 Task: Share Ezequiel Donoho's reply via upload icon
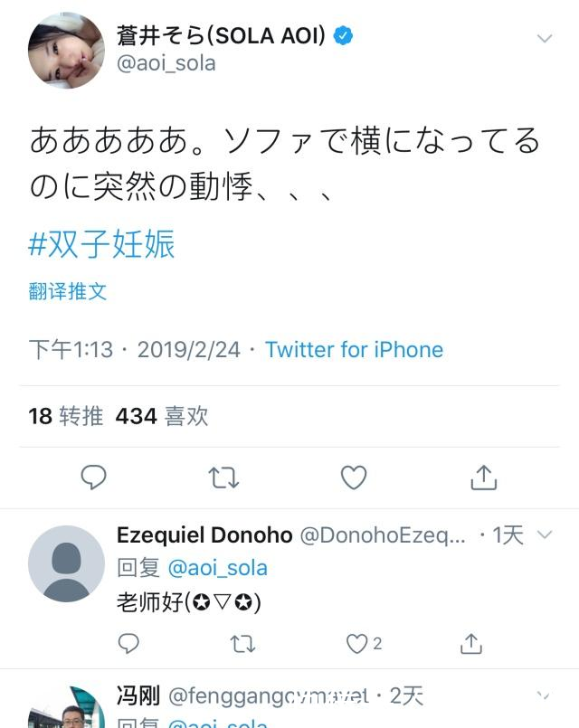point(470,641)
